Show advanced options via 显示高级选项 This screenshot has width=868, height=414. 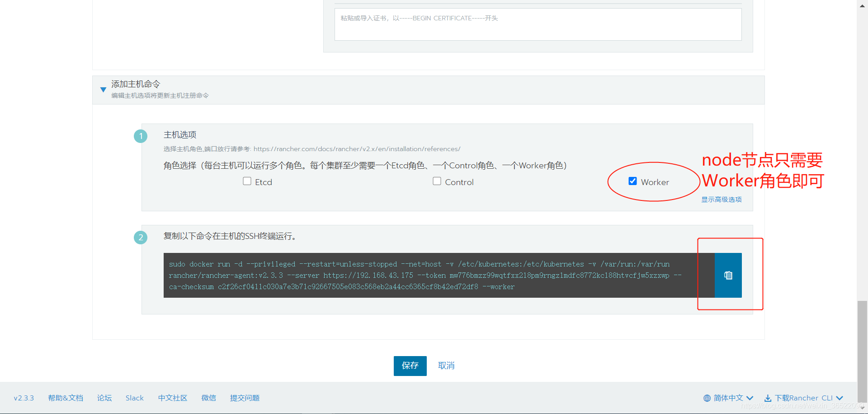721,200
